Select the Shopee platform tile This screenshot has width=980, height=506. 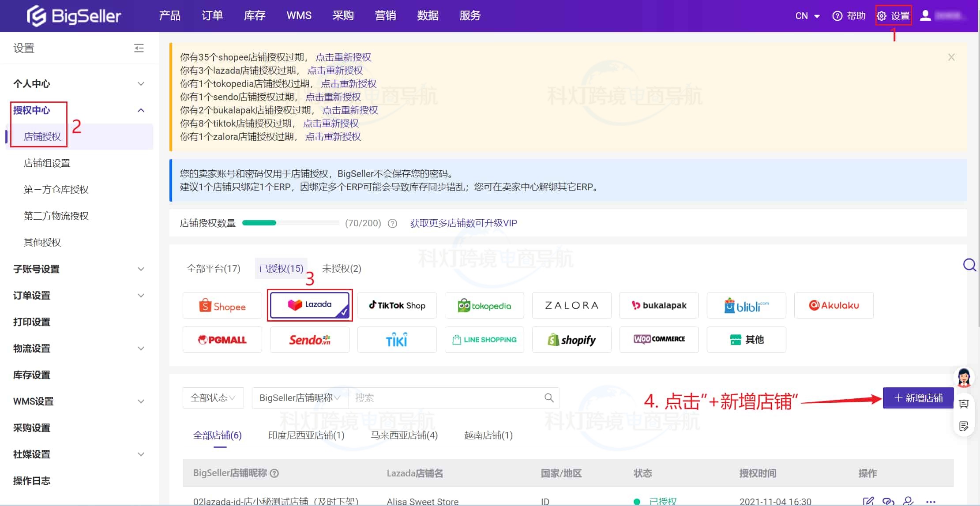(222, 305)
